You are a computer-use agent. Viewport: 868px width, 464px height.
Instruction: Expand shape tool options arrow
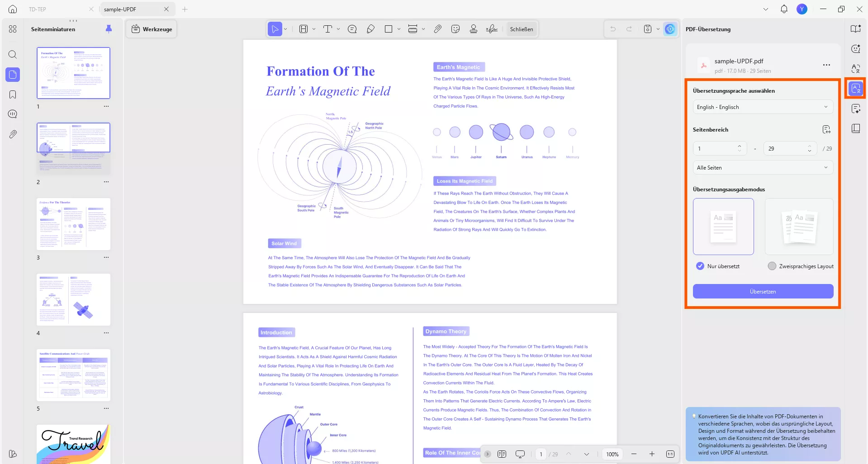coord(399,29)
